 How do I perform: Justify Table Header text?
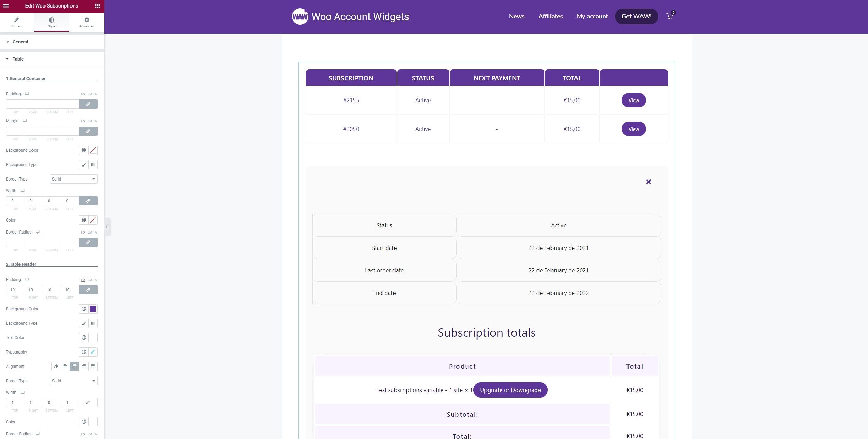click(x=93, y=366)
